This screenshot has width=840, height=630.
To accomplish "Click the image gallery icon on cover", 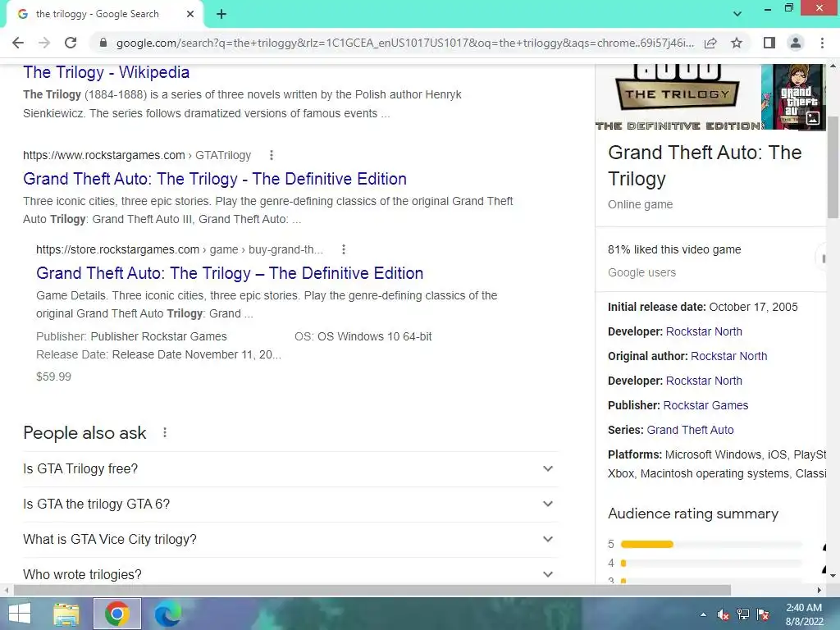I will (x=813, y=118).
